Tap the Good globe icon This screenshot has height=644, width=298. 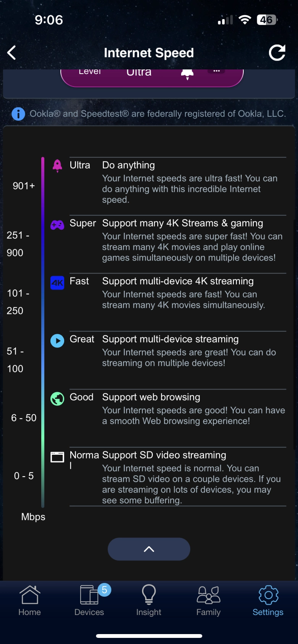coord(57,399)
